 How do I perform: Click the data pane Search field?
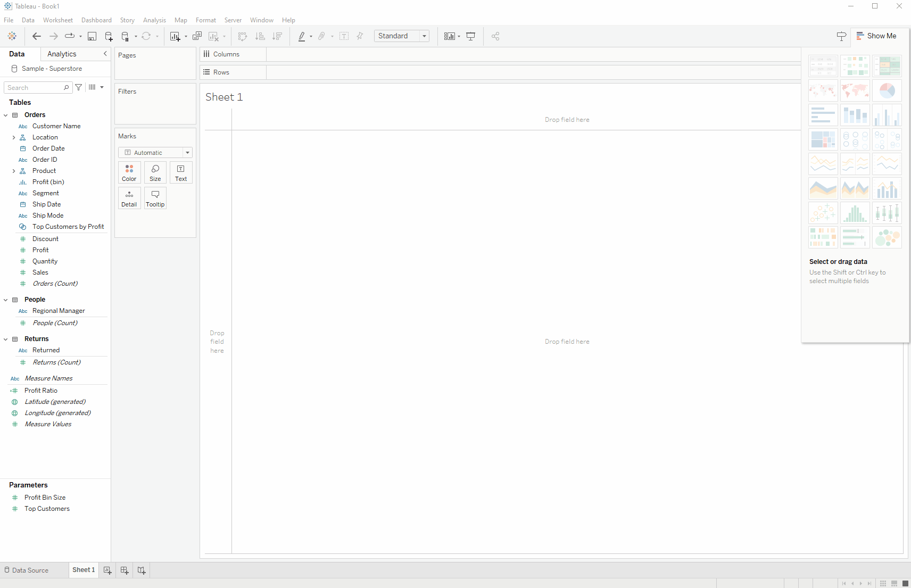pos(35,88)
